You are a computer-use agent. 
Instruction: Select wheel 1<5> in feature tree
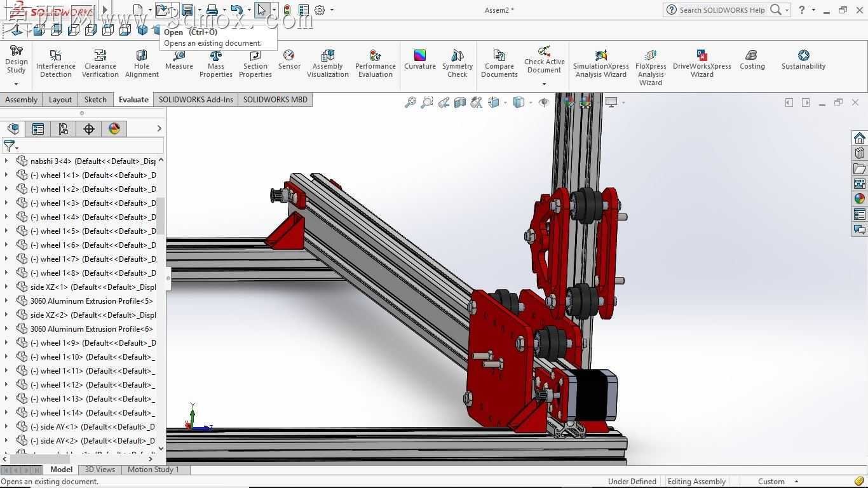(x=93, y=231)
